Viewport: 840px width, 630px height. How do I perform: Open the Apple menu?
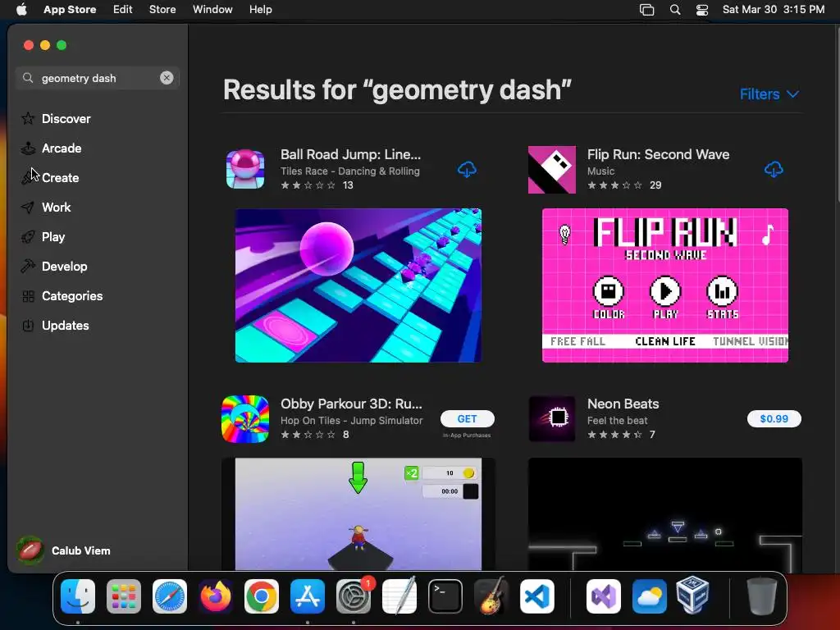[x=21, y=10]
